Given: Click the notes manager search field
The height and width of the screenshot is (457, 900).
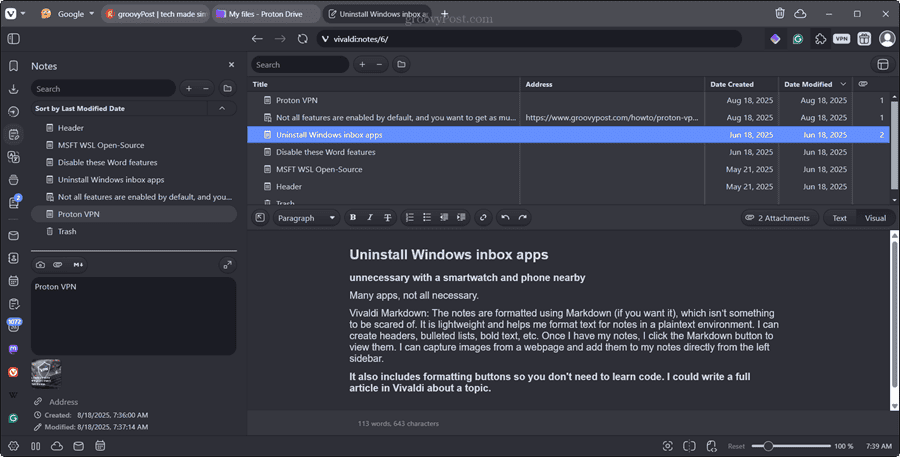Looking at the screenshot, I should (300, 64).
